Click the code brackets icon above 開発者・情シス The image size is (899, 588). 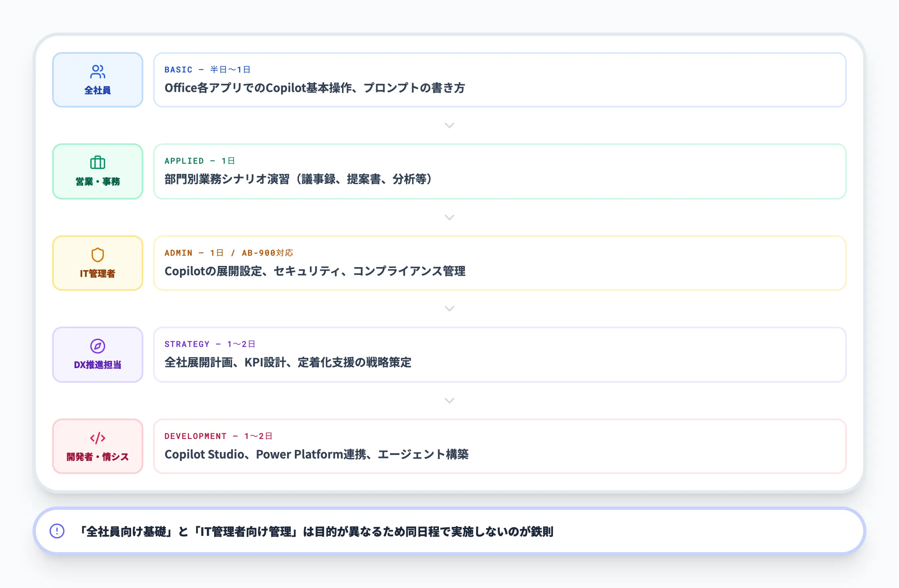point(98,438)
